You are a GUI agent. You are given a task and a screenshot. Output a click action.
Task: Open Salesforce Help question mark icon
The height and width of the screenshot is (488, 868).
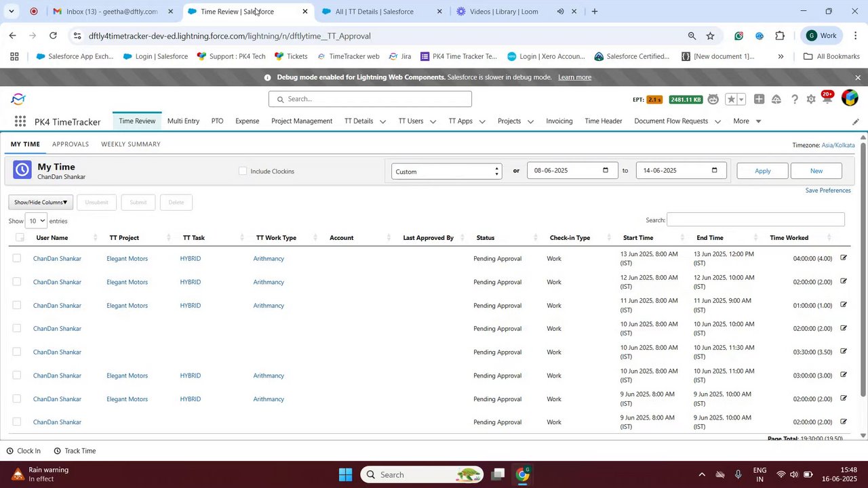click(795, 100)
